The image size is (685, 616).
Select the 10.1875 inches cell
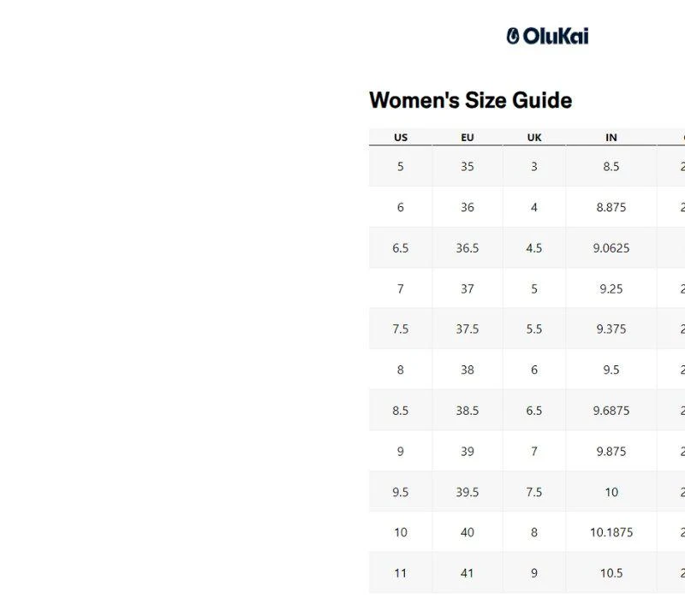pos(611,532)
